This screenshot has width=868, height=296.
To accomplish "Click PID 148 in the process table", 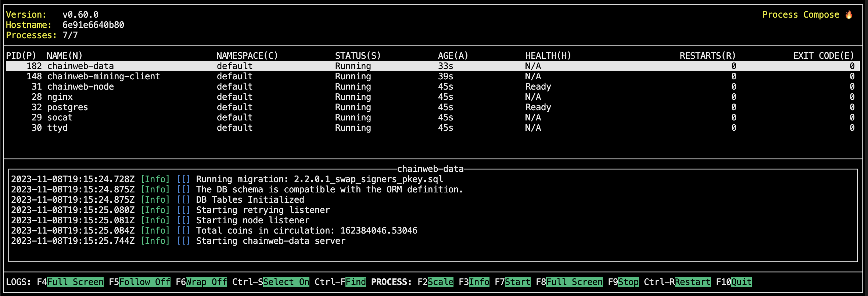I will coord(34,76).
